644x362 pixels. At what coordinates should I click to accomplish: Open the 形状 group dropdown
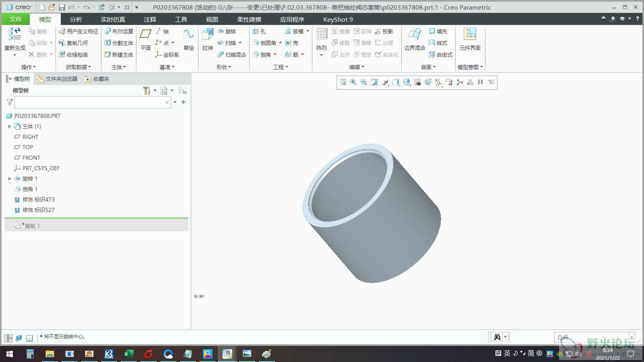pyautogui.click(x=224, y=67)
